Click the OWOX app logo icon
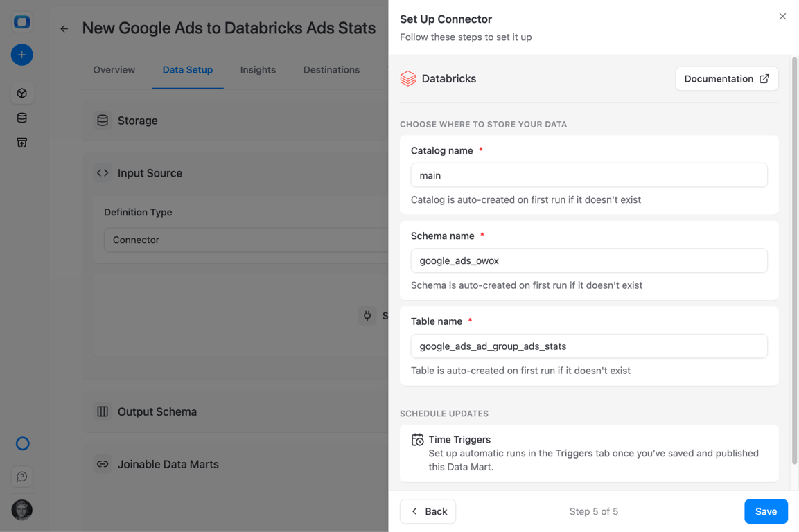 22,22
